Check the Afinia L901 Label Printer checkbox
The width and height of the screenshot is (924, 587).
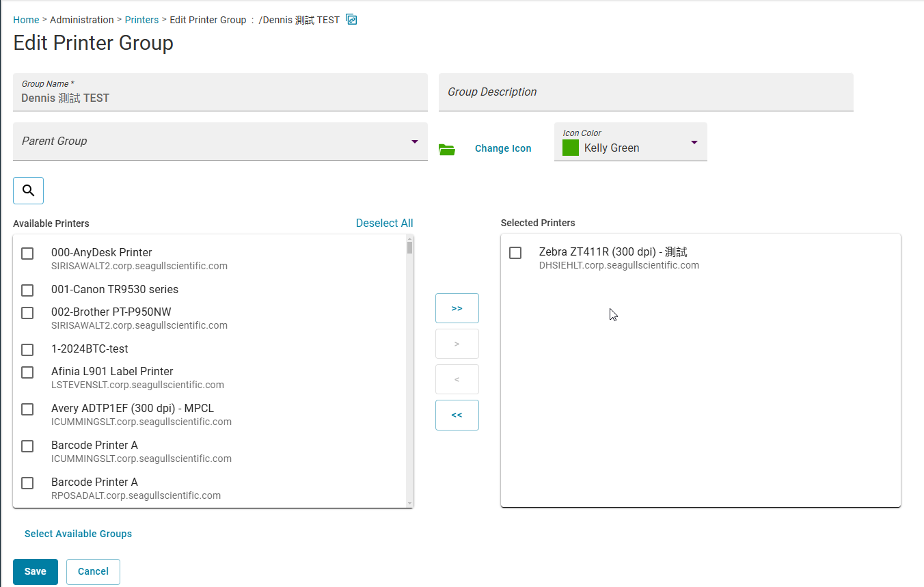coord(27,372)
